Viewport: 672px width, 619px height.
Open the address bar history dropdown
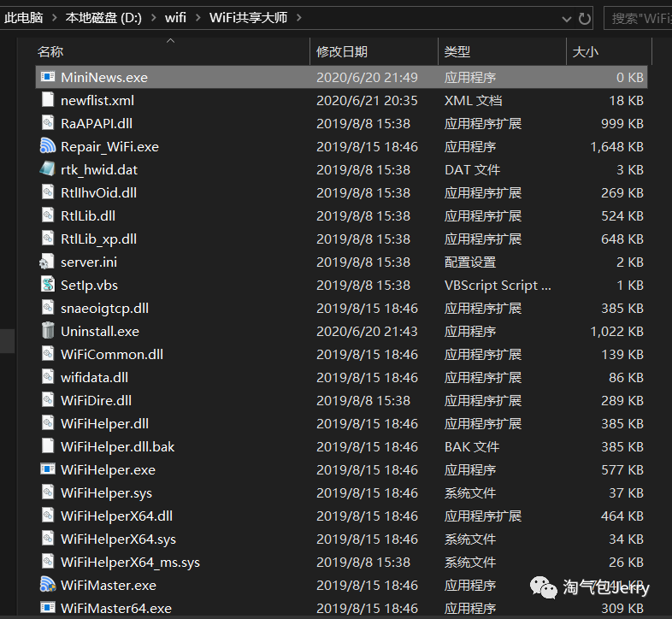click(567, 19)
